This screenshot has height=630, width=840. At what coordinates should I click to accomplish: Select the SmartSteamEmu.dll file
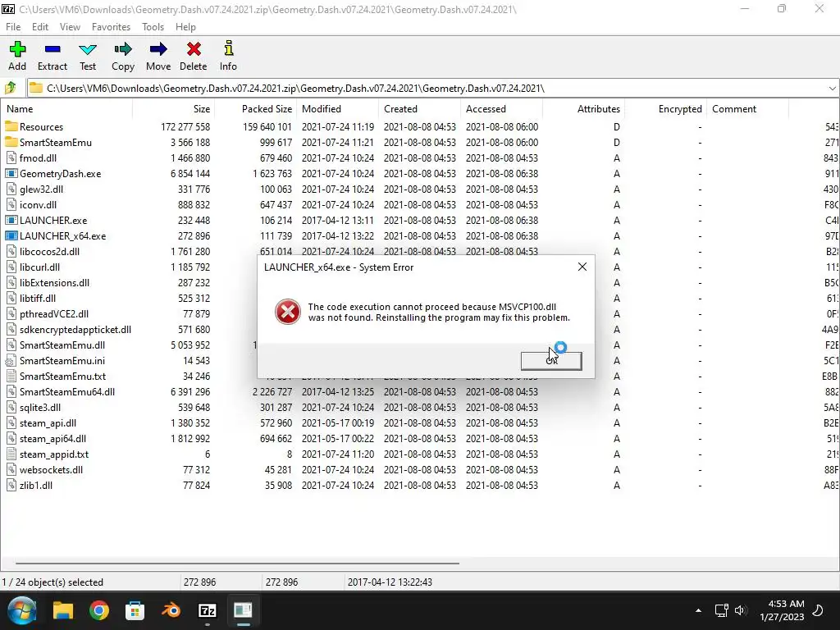click(62, 345)
